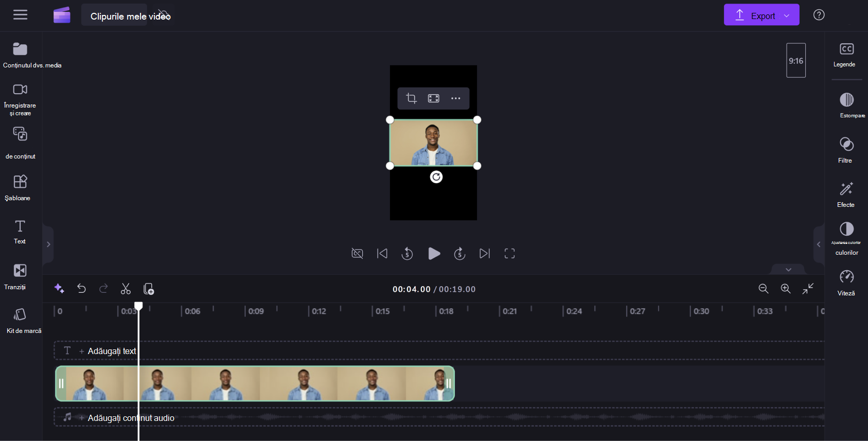Open the help question mark icon
868x441 pixels.
[819, 15]
